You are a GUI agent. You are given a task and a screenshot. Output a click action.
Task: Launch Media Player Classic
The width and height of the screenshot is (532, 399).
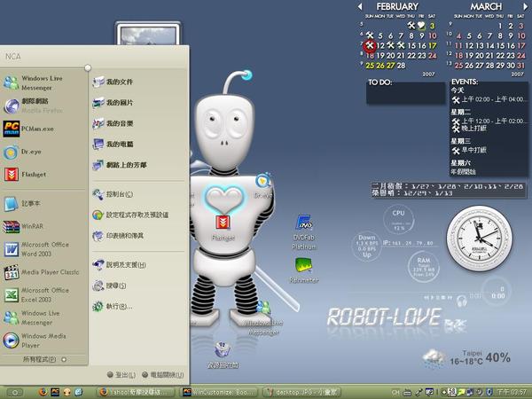[42, 272]
